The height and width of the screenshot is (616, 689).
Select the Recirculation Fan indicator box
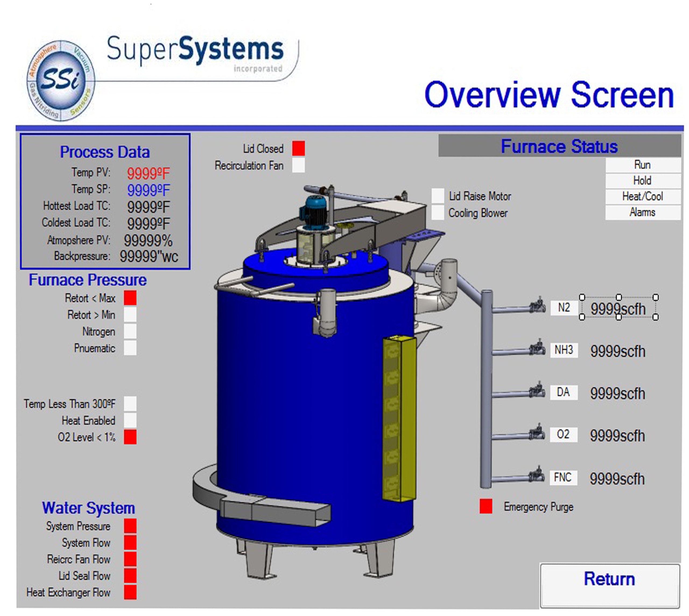(x=298, y=165)
